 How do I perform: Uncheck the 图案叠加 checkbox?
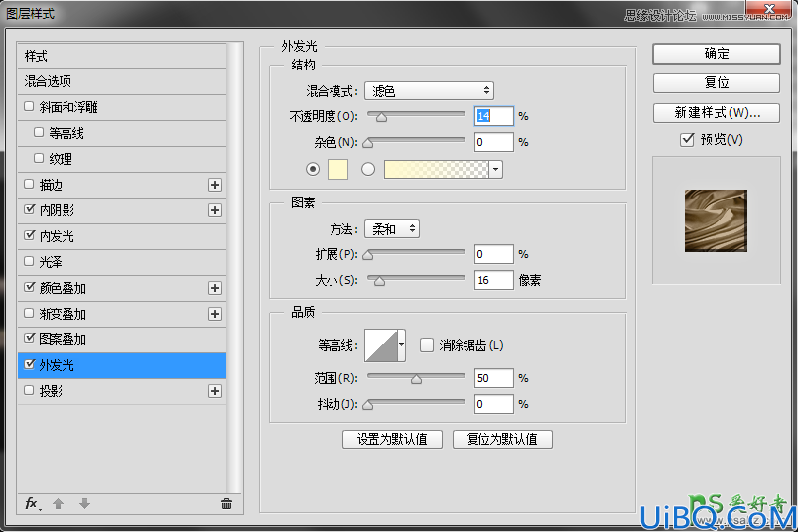tap(29, 338)
